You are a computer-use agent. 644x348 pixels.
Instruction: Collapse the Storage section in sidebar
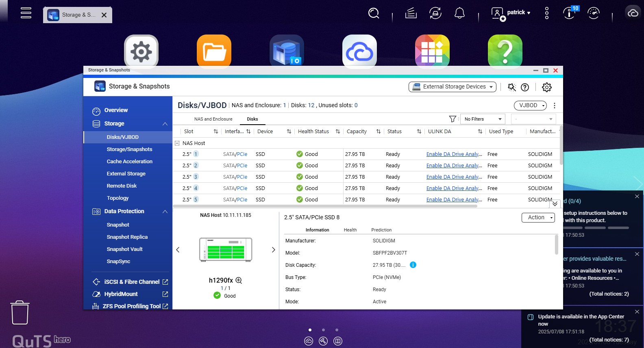tap(165, 124)
